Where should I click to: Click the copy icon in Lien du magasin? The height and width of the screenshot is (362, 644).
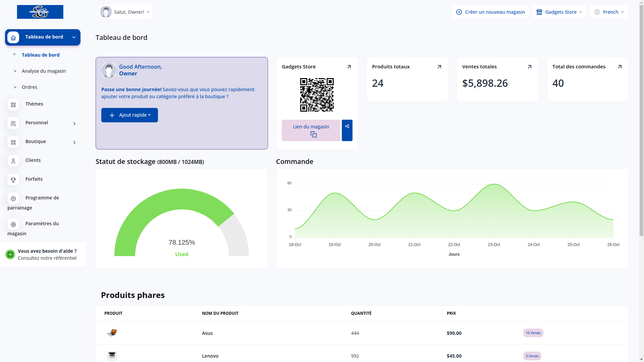tap(313, 134)
